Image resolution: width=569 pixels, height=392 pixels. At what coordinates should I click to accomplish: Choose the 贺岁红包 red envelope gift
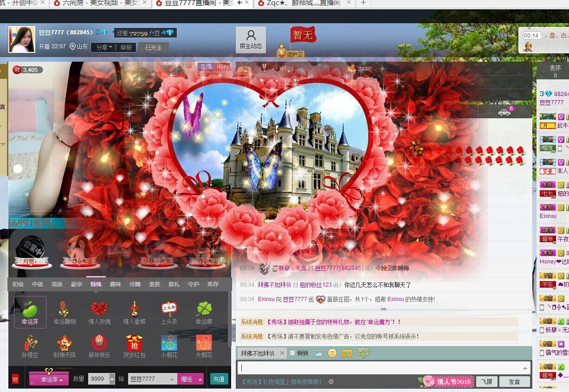[134, 346]
